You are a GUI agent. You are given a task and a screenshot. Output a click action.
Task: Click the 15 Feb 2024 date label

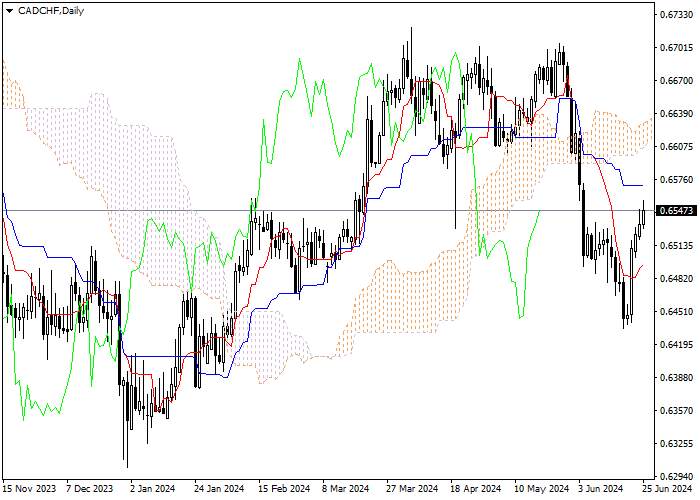284,489
